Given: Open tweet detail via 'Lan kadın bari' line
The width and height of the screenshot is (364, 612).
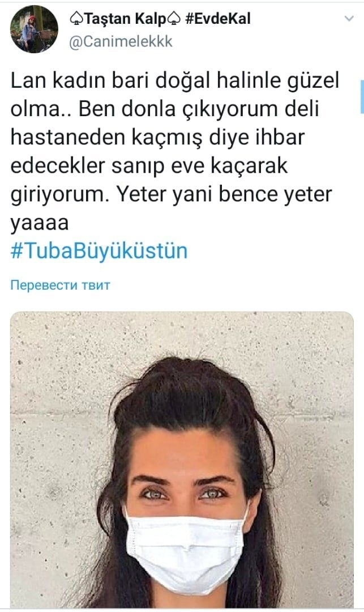Looking at the screenshot, I should pyautogui.click(x=174, y=81).
